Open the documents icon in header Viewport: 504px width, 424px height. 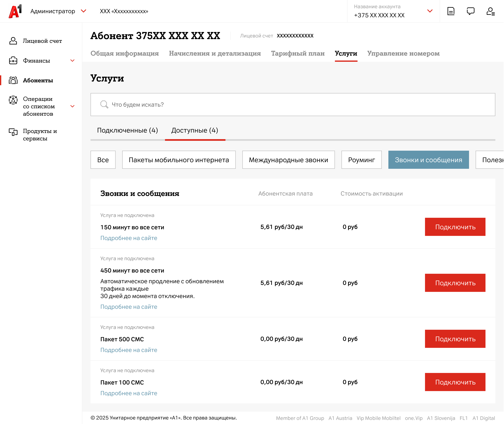tap(451, 11)
